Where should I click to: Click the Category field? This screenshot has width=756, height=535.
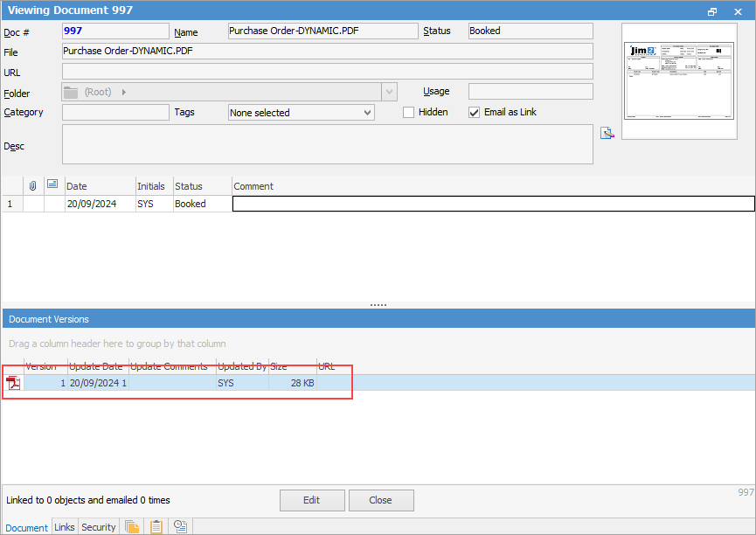coord(115,113)
